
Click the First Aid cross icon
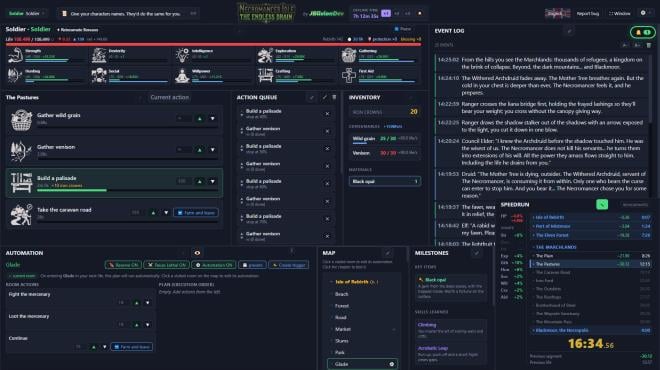click(349, 75)
